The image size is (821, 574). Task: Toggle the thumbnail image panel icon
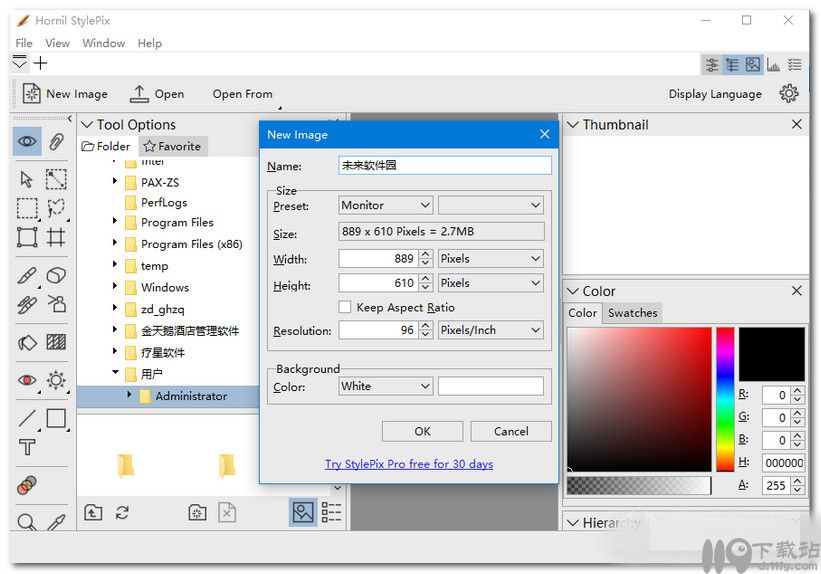tap(752, 65)
